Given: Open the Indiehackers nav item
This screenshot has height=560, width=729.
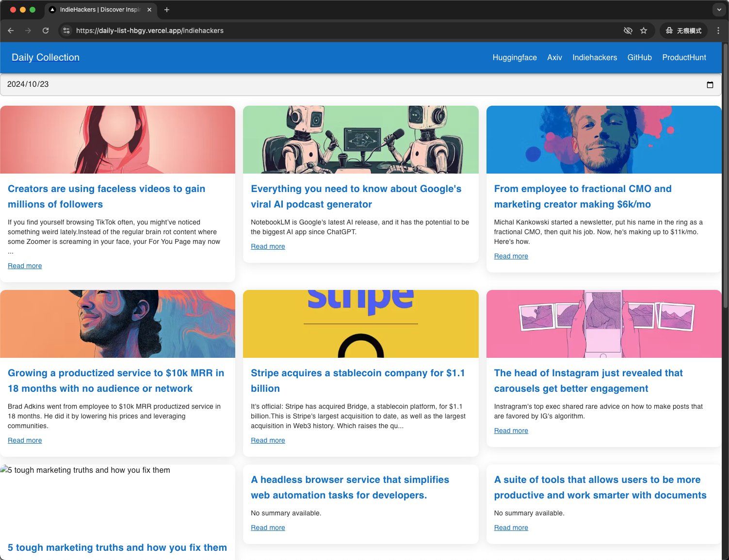Looking at the screenshot, I should 595,57.
